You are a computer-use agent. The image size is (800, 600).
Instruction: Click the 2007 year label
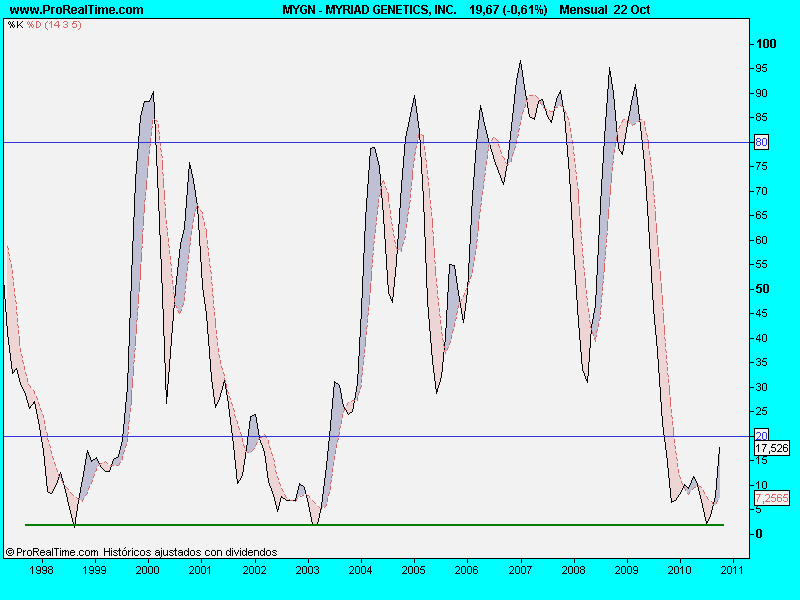[520, 570]
